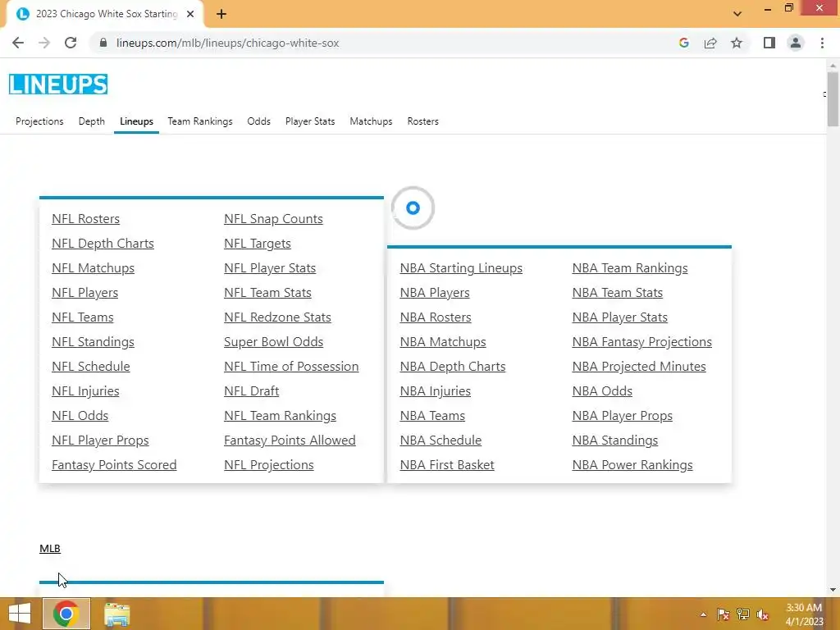The width and height of the screenshot is (840, 630).
Task: Open the Projections tab
Action: point(39,121)
